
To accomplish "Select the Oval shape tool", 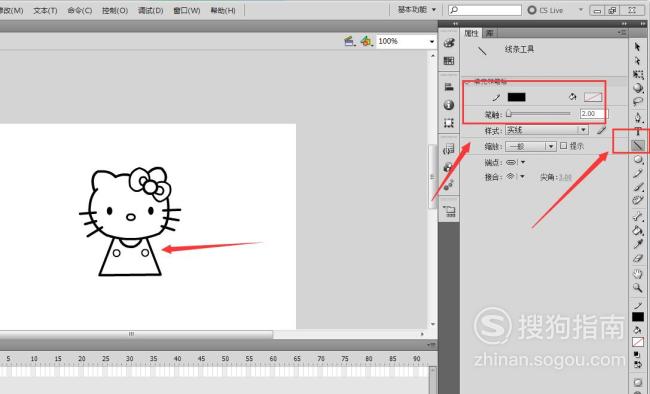I will pos(638,160).
